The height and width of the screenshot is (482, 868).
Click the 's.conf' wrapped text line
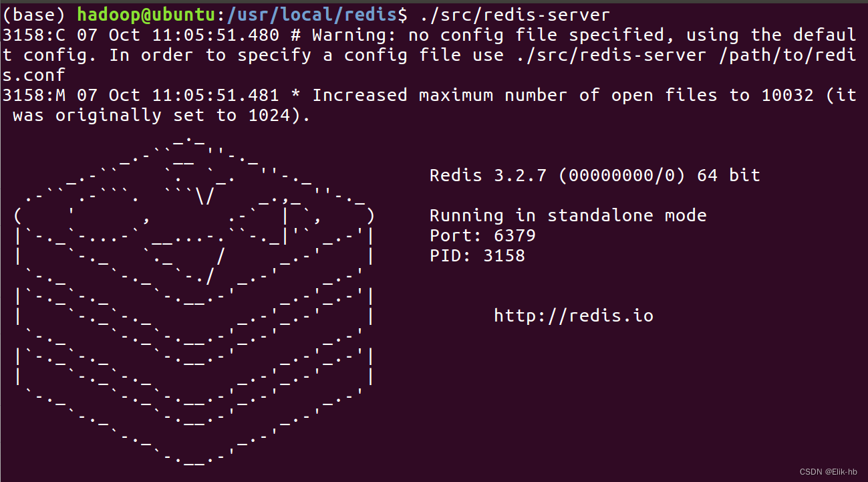[x=34, y=75]
